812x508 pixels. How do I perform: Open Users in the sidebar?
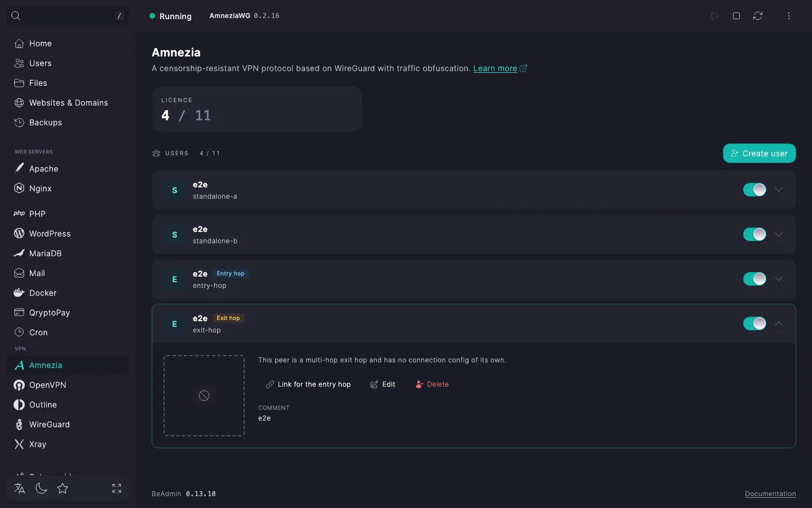coord(68,63)
